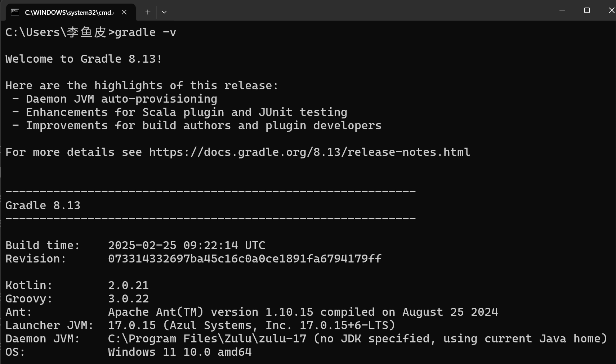The image size is (616, 364).
Task: Click the empty title bar area
Action: click(x=360, y=11)
